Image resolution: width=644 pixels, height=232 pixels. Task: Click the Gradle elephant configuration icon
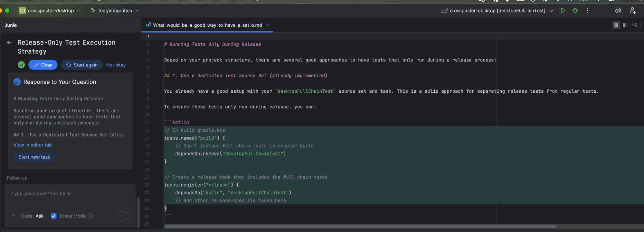[x=444, y=11]
